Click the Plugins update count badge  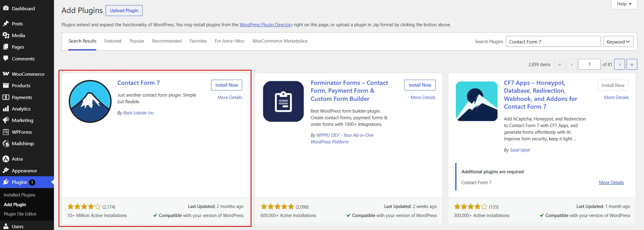click(x=32, y=182)
